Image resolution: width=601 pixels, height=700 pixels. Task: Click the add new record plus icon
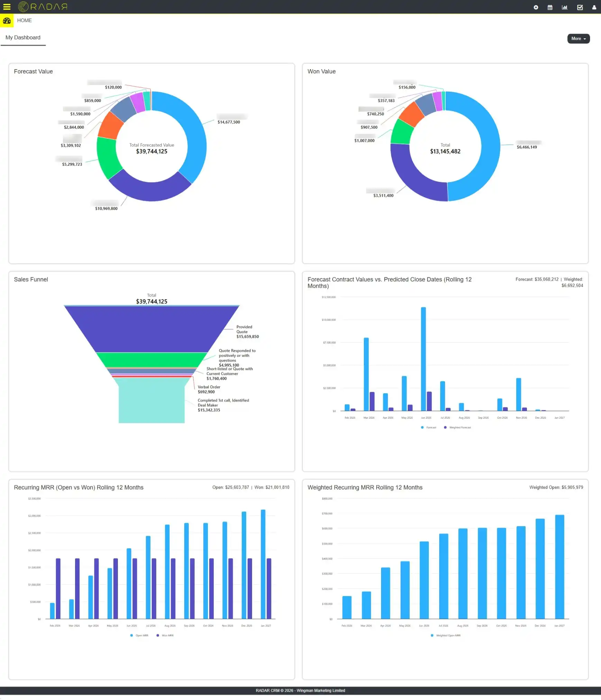pos(536,7)
